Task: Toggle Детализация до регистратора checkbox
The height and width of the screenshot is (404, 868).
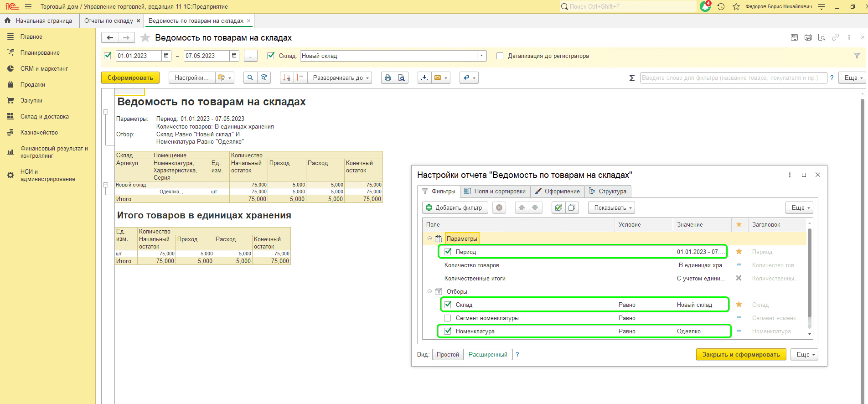Action: (500, 56)
